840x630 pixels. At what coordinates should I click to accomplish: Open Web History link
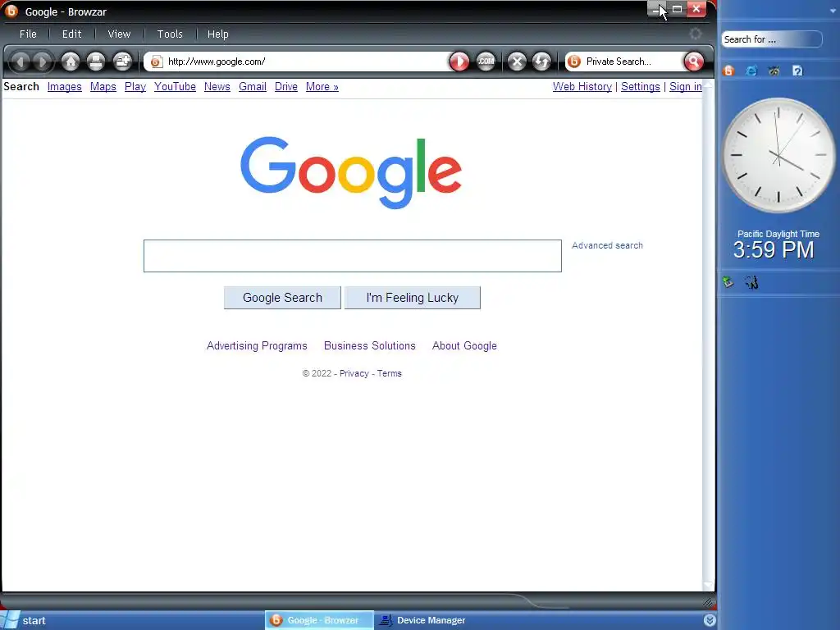tap(582, 87)
